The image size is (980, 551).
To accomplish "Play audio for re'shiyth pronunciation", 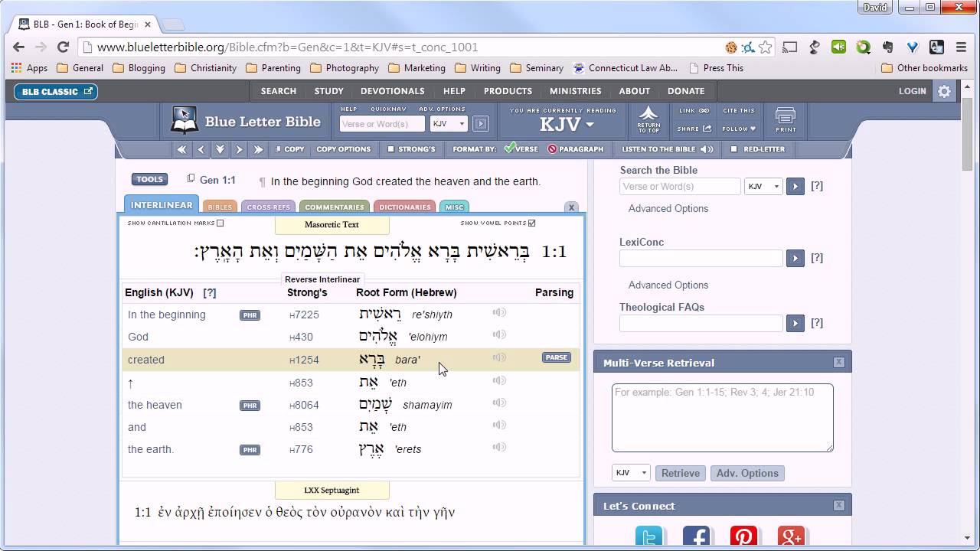I will tap(499, 312).
